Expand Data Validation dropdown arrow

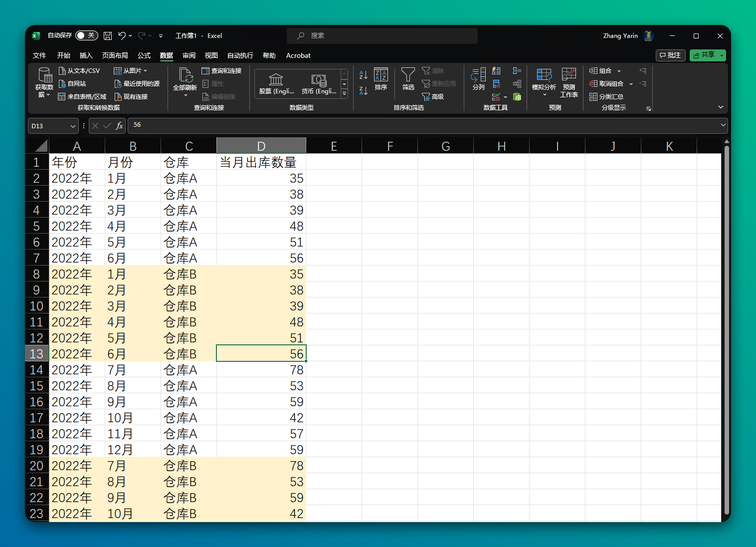point(505,97)
